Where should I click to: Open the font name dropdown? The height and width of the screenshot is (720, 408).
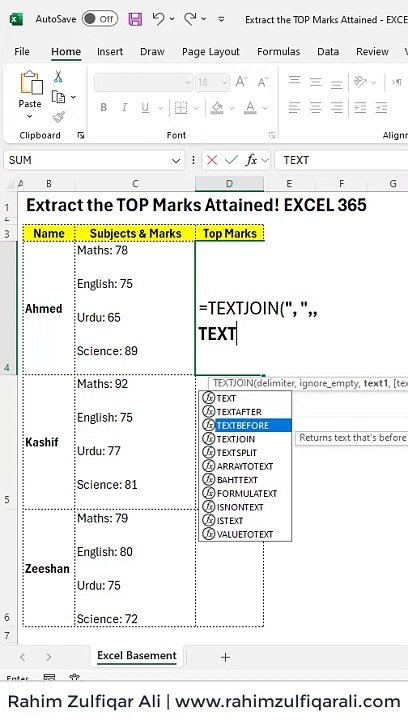click(x=188, y=83)
